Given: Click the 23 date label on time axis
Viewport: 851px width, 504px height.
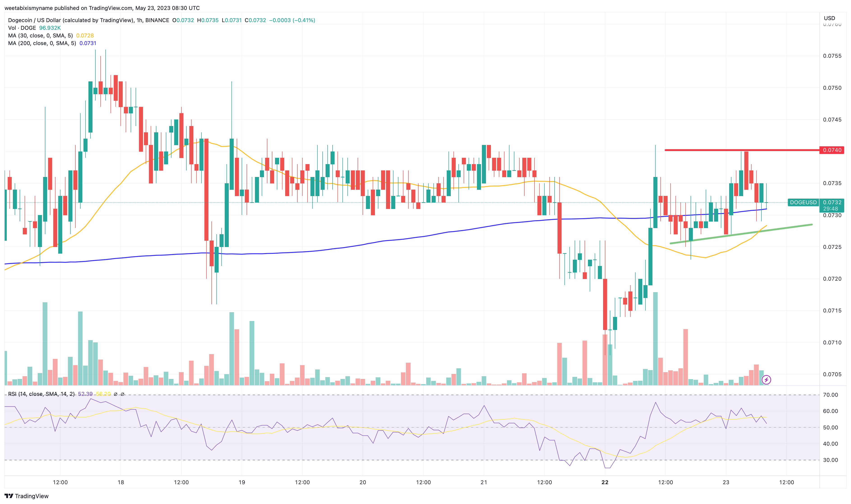Looking at the screenshot, I should [x=726, y=483].
